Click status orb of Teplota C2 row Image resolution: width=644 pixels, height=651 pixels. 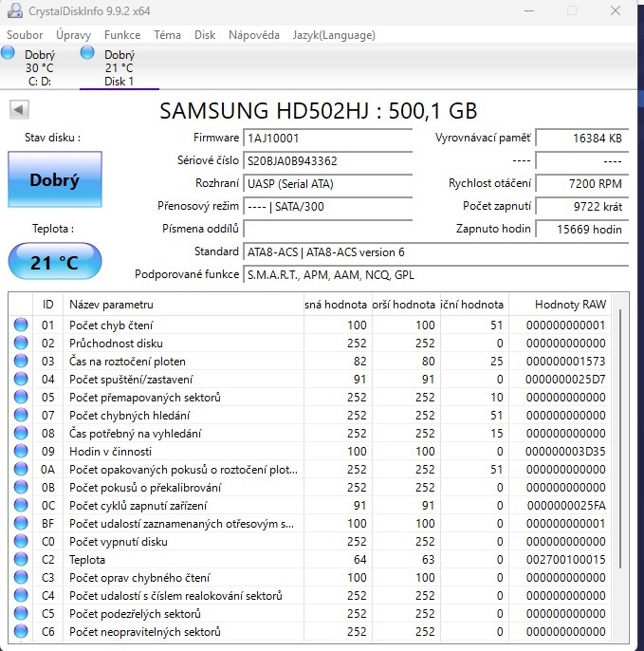coord(21,559)
